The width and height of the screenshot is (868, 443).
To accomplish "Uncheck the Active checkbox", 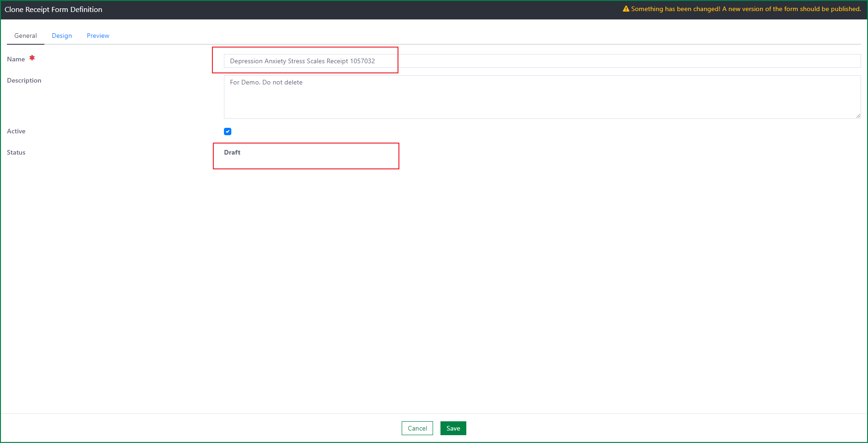I will pyautogui.click(x=228, y=132).
